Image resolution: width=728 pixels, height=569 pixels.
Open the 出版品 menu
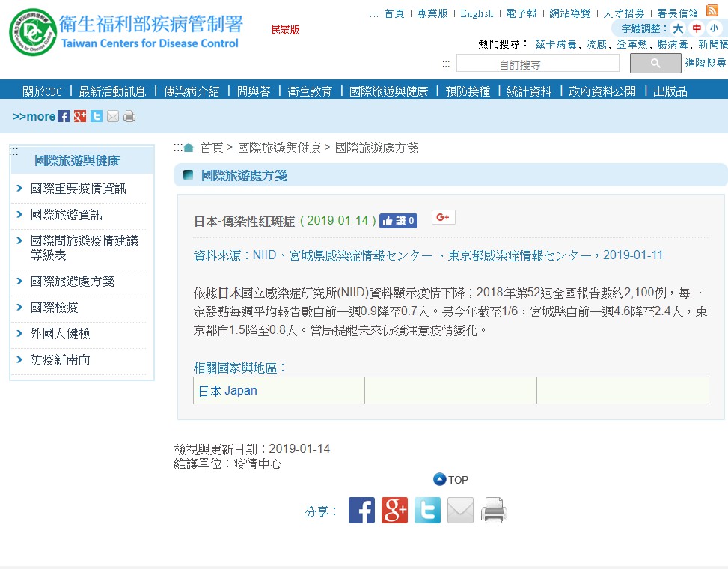click(x=670, y=91)
